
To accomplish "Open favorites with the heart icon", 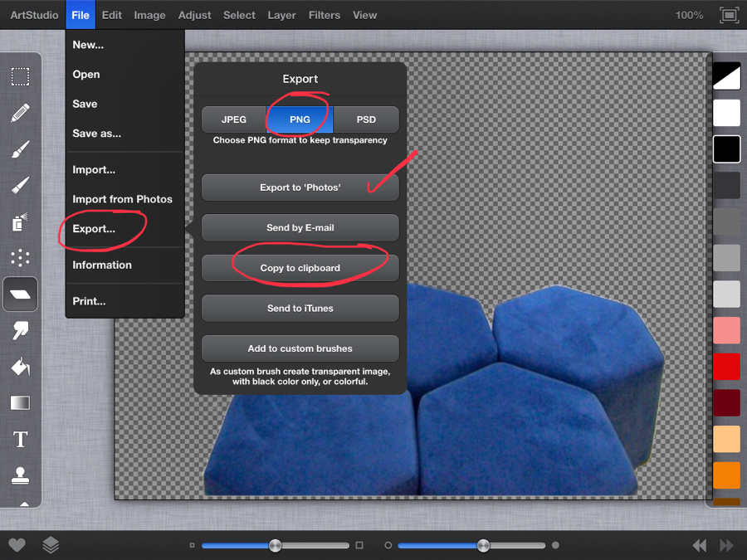I will point(17,545).
